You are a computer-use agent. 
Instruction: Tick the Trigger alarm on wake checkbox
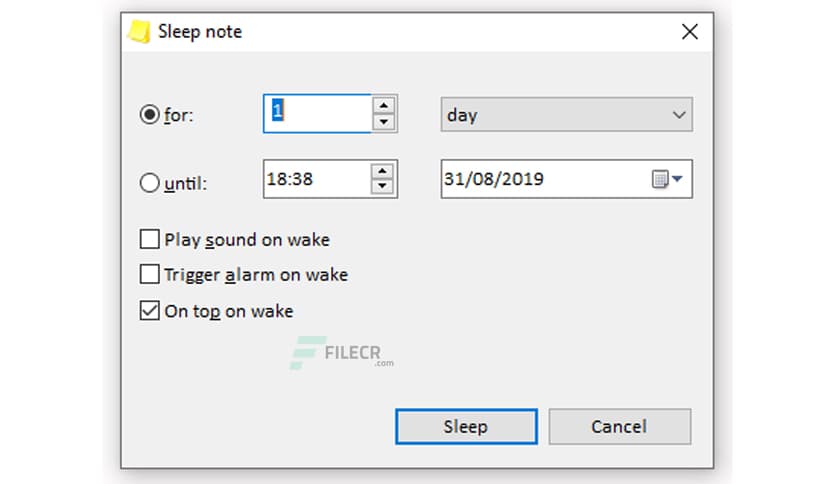(x=150, y=274)
